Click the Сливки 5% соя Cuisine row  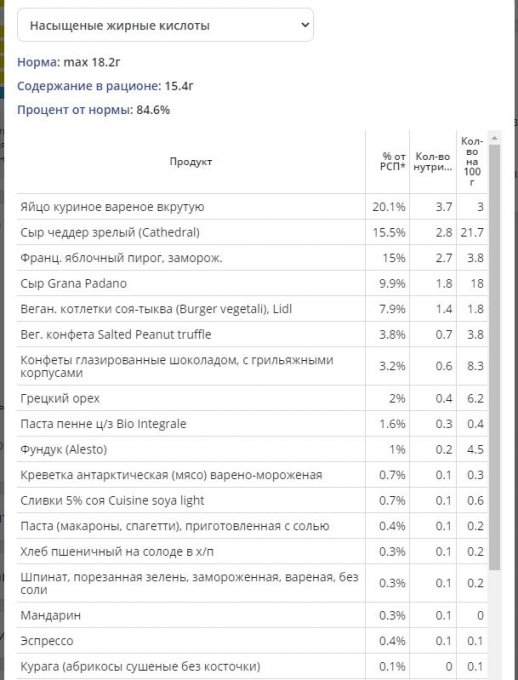(252, 501)
